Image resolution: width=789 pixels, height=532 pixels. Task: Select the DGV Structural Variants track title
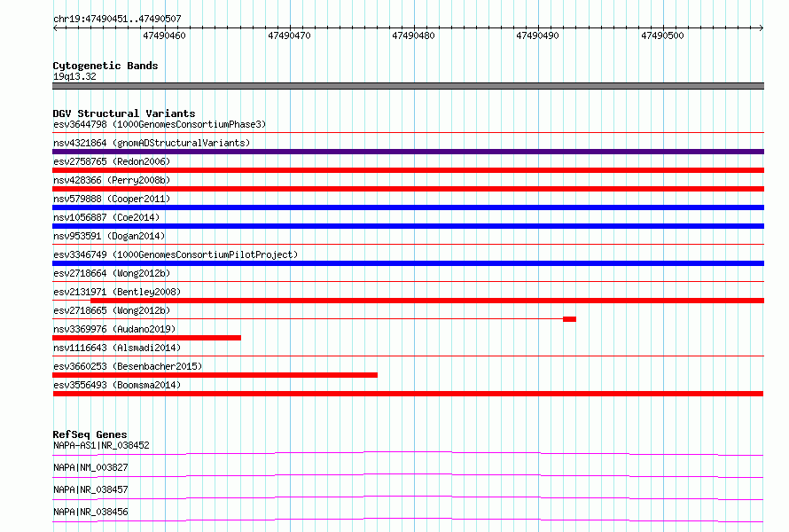(x=124, y=113)
